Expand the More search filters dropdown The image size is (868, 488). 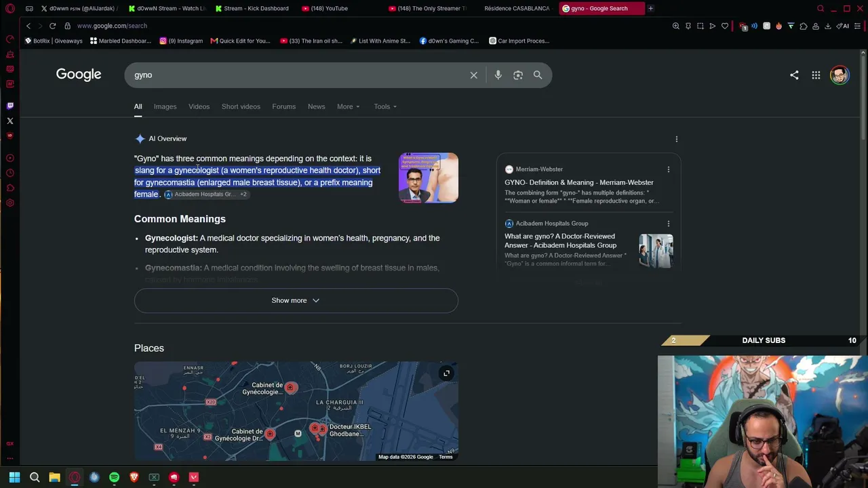pos(349,106)
